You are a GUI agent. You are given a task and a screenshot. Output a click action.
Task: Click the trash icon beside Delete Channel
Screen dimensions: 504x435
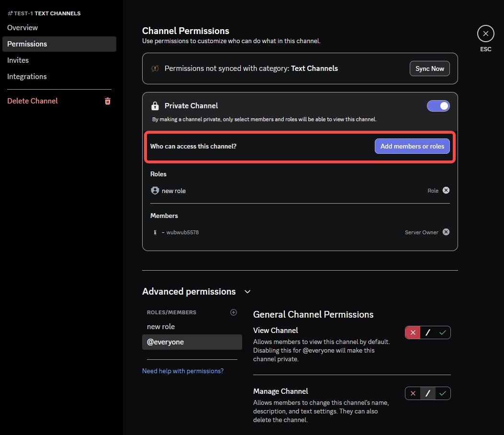pos(108,101)
